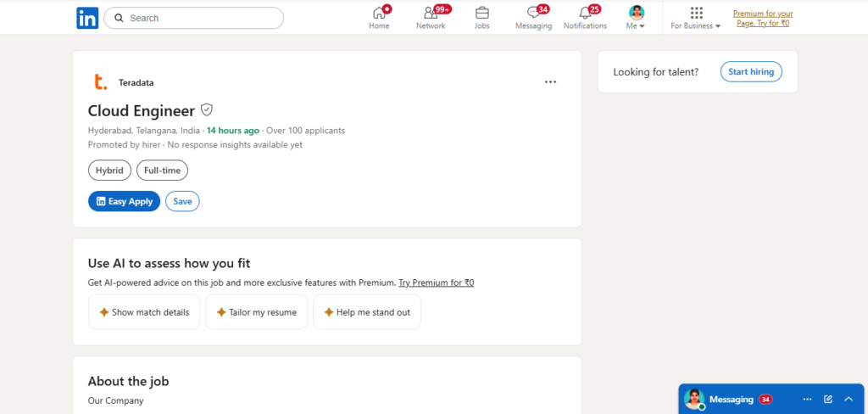
Task: Click the About the job heading
Action: point(129,381)
